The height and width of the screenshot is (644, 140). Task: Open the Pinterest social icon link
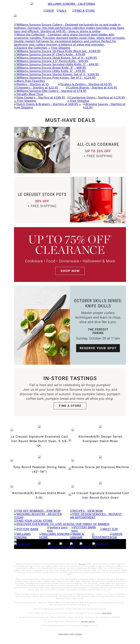click(x=100, y=544)
